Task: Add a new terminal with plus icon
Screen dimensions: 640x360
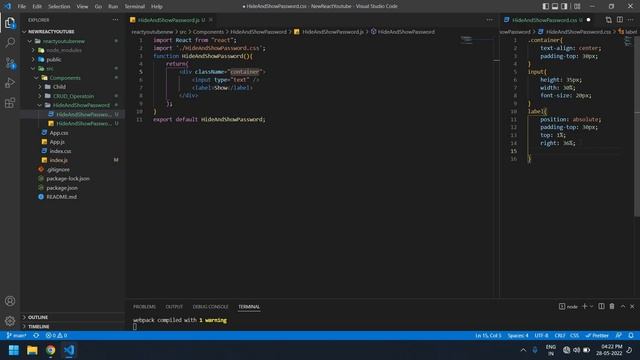Action: click(x=584, y=306)
